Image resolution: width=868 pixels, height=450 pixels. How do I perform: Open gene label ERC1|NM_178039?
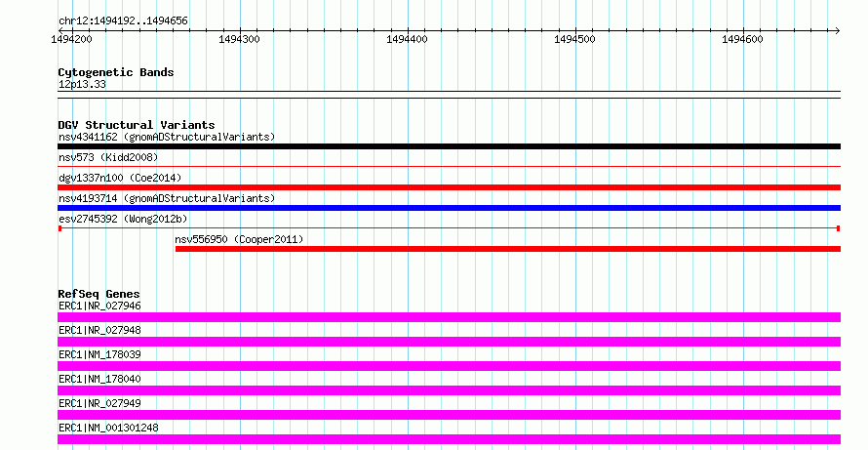[99, 354]
